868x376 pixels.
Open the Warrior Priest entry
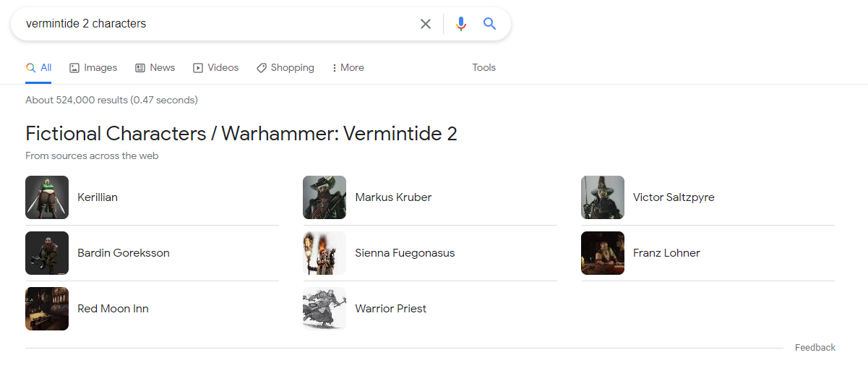pyautogui.click(x=390, y=309)
